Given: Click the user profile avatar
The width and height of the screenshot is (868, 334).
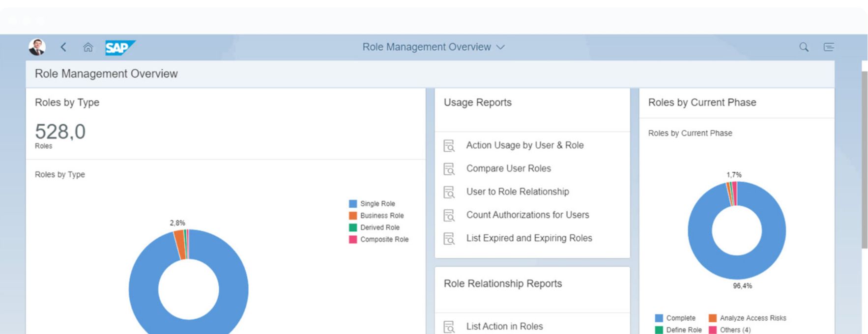Looking at the screenshot, I should pos(37,47).
